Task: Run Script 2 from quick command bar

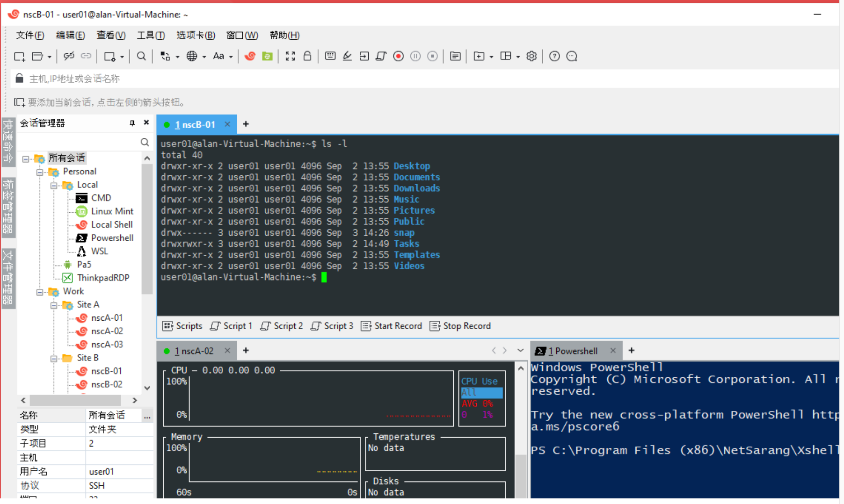Action: tap(282, 326)
